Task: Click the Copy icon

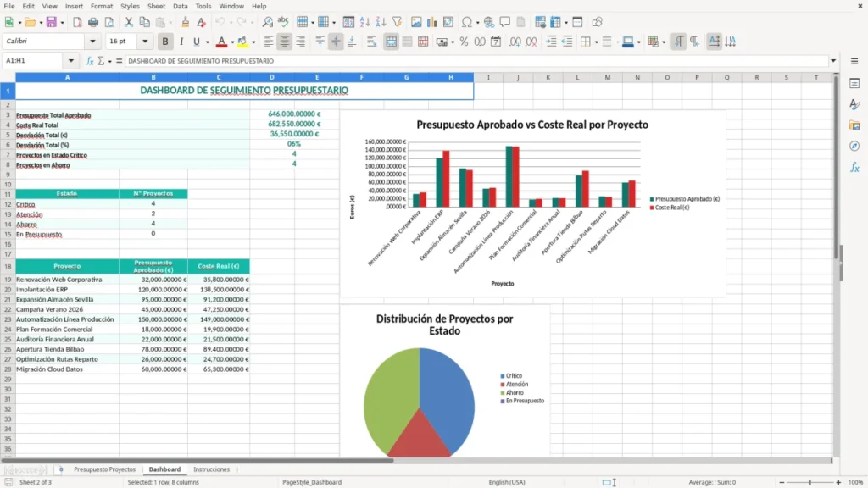Action: point(144,22)
